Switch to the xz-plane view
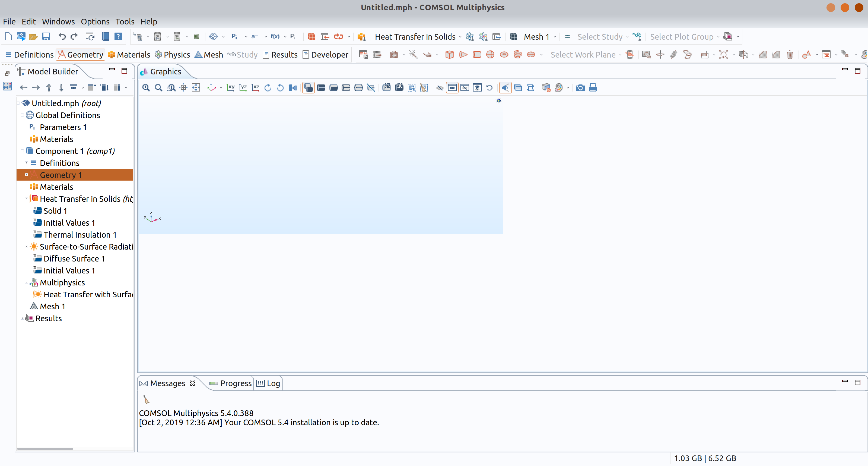868x466 pixels. click(x=255, y=88)
